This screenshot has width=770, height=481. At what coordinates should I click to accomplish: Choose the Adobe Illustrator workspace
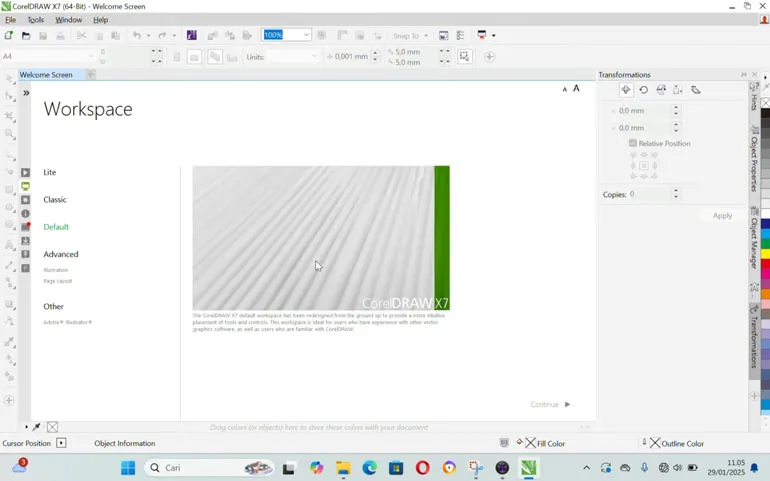(x=67, y=323)
